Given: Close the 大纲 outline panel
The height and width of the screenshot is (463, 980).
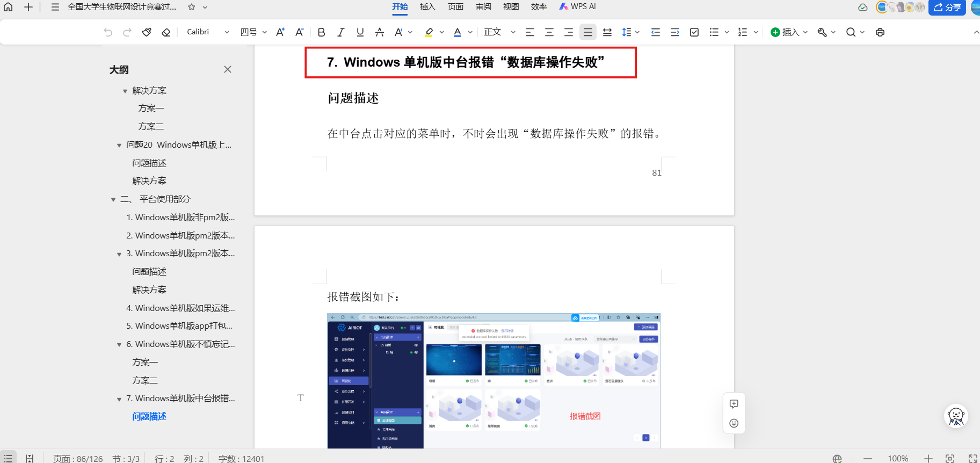Looking at the screenshot, I should pyautogui.click(x=228, y=69).
